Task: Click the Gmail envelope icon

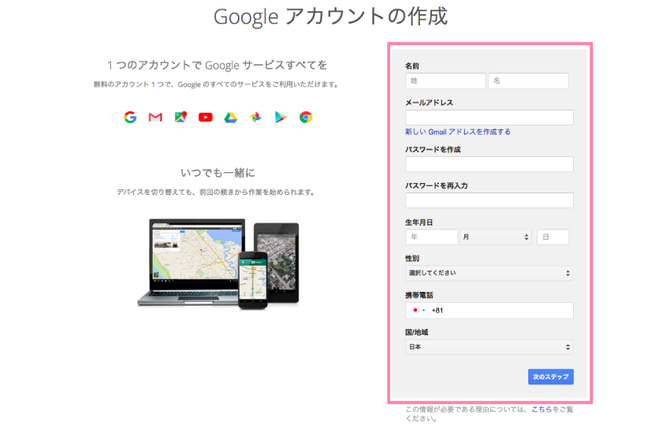Action: click(155, 117)
